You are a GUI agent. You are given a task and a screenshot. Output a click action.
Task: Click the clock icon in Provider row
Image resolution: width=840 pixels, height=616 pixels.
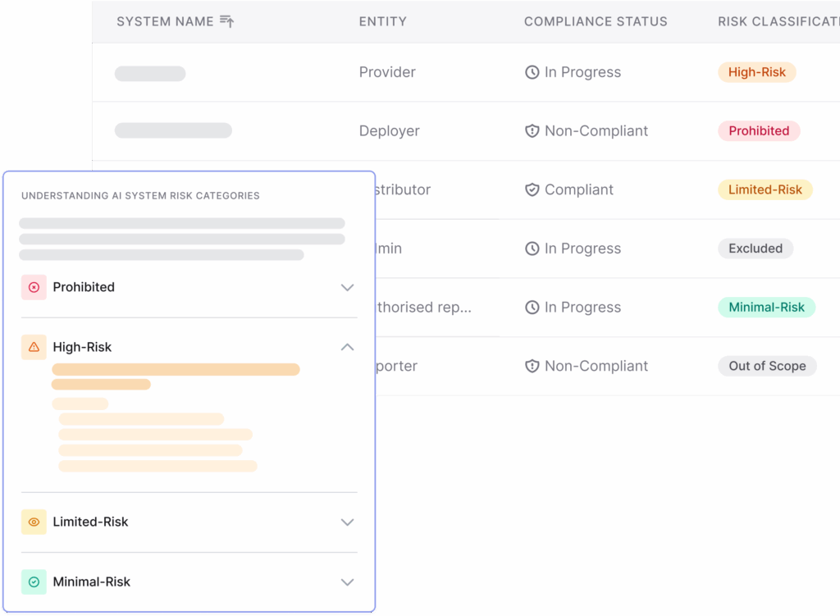(x=532, y=72)
